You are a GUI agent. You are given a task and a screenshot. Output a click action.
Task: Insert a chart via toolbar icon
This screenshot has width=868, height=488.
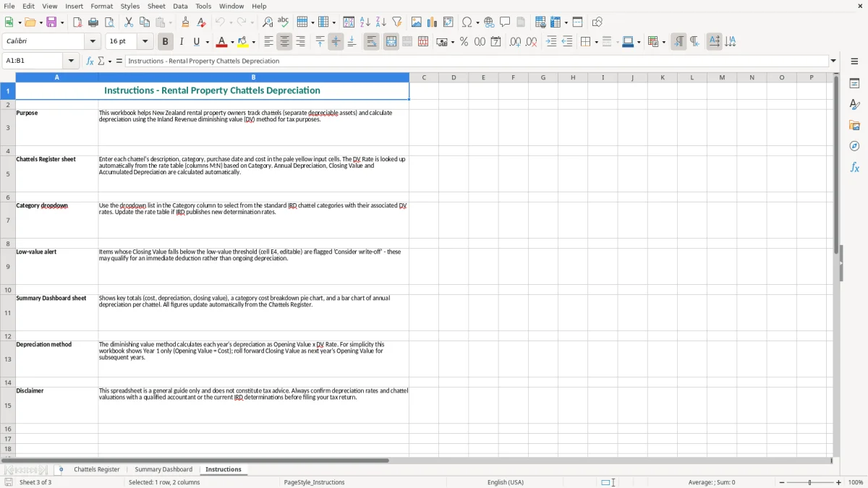(433, 22)
